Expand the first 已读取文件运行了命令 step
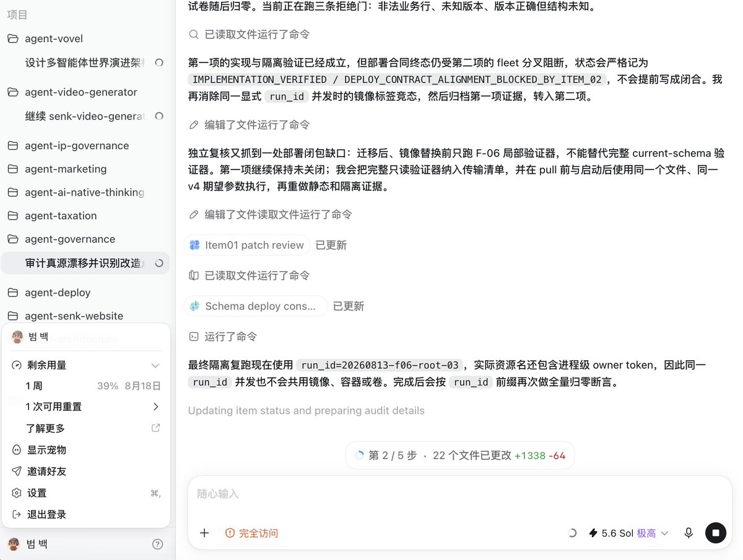This screenshot has height=560, width=743. [250, 35]
